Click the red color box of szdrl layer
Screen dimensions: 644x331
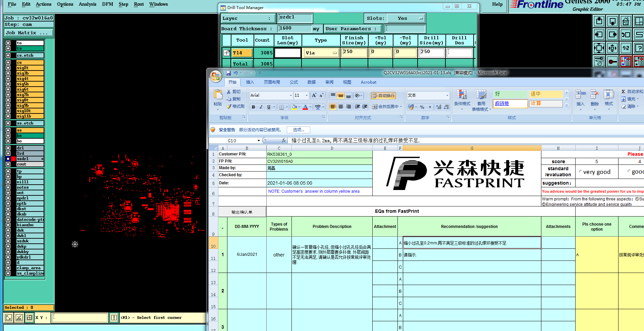(x=14, y=159)
